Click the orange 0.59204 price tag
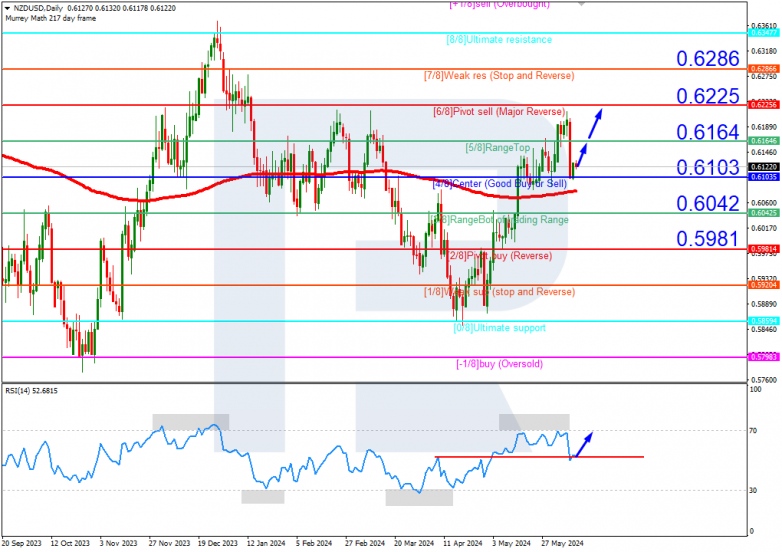This screenshot has width=782, height=552. pyautogui.click(x=763, y=285)
